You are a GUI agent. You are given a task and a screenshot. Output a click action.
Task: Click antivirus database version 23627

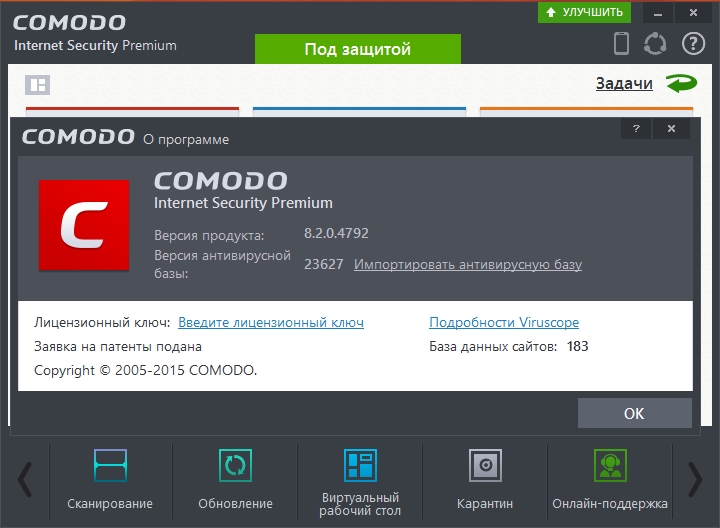[x=323, y=264]
